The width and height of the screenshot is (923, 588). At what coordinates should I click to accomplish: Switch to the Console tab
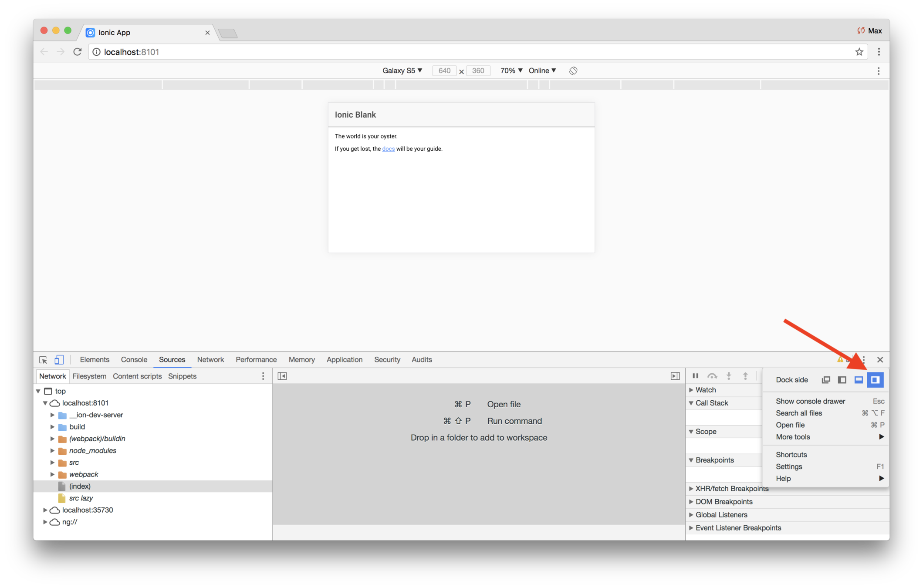[x=134, y=360]
